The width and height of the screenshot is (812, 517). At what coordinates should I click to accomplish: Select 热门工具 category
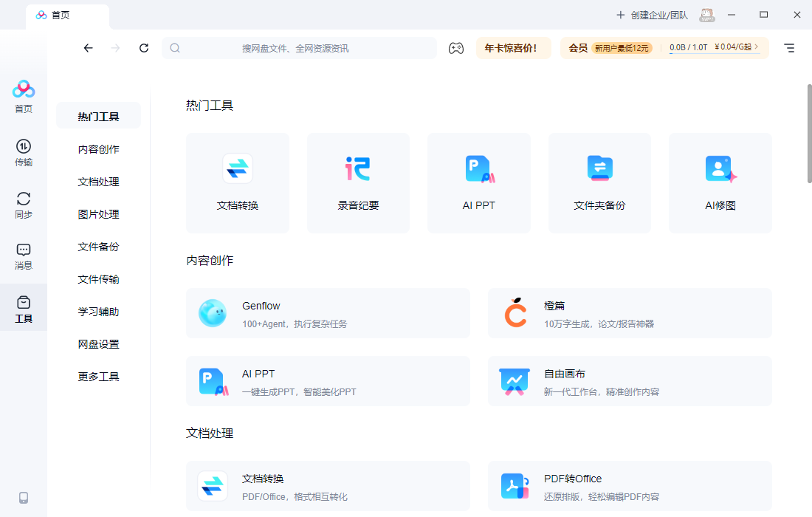[x=98, y=117]
